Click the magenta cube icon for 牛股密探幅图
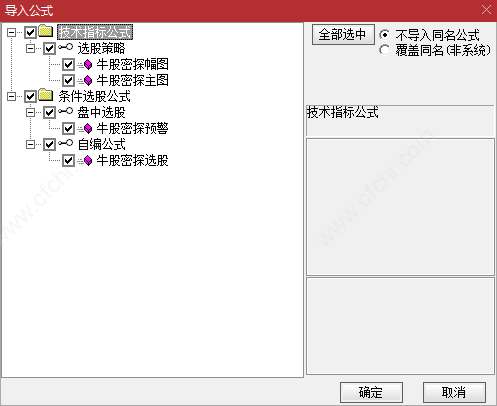The image size is (497, 406). point(88,64)
